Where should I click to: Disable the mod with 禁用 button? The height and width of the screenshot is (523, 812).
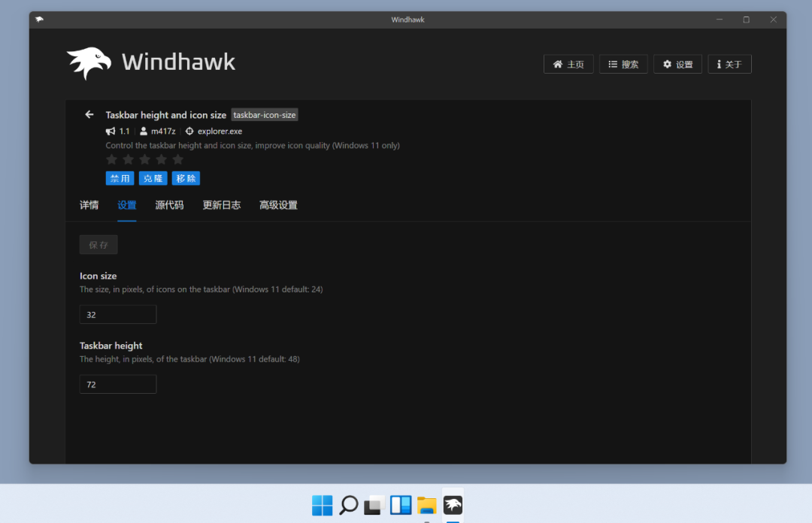(120, 178)
